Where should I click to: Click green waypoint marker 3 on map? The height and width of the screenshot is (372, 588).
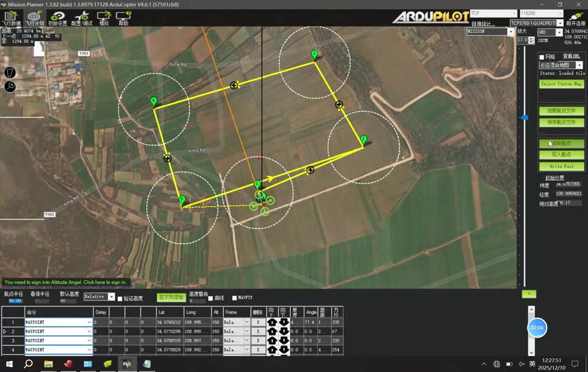click(314, 55)
